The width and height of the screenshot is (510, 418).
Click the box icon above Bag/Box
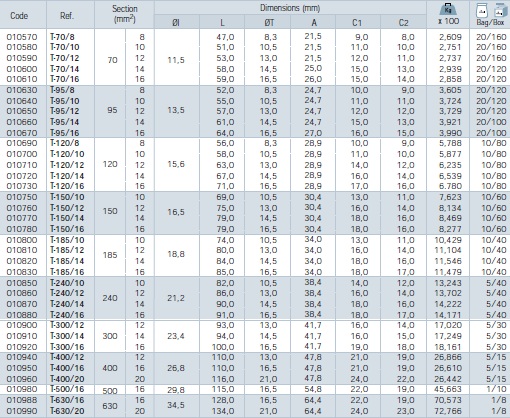499,10
